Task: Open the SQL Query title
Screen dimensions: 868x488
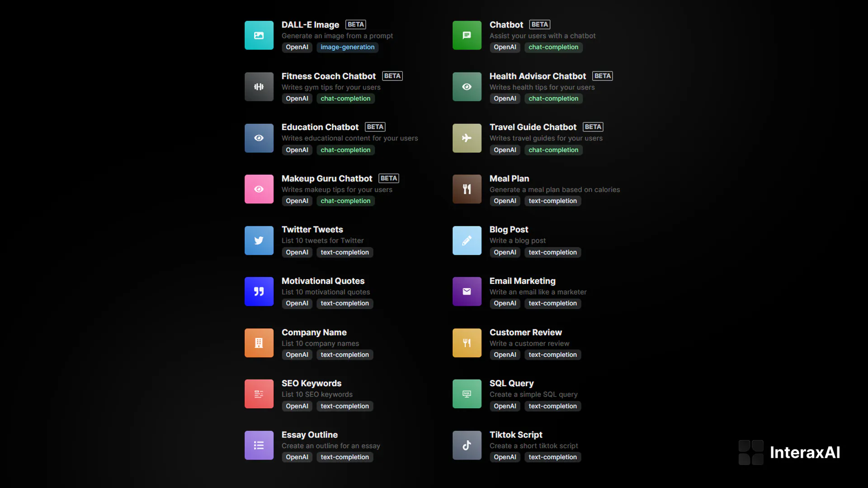Action: click(x=511, y=384)
